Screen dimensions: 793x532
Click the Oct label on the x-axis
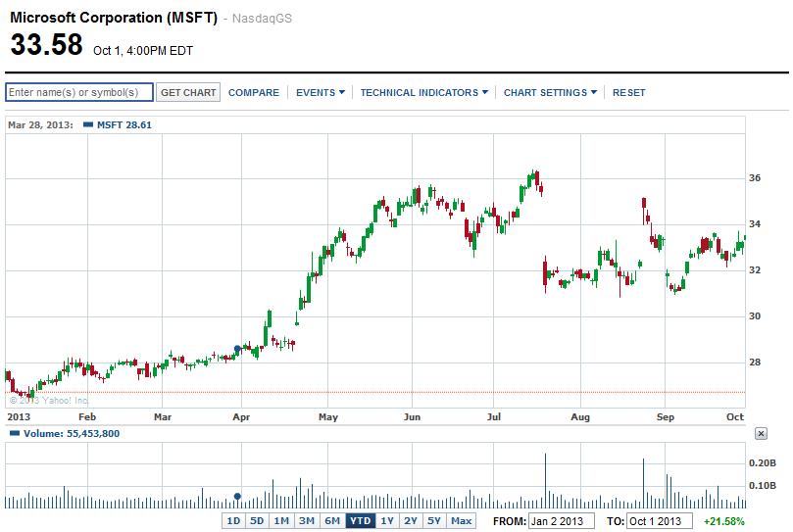[735, 416]
